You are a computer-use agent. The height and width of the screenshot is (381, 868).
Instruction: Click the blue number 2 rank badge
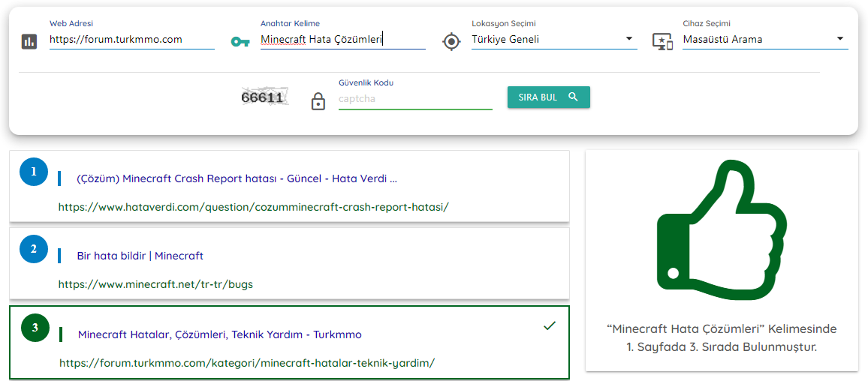click(x=34, y=249)
